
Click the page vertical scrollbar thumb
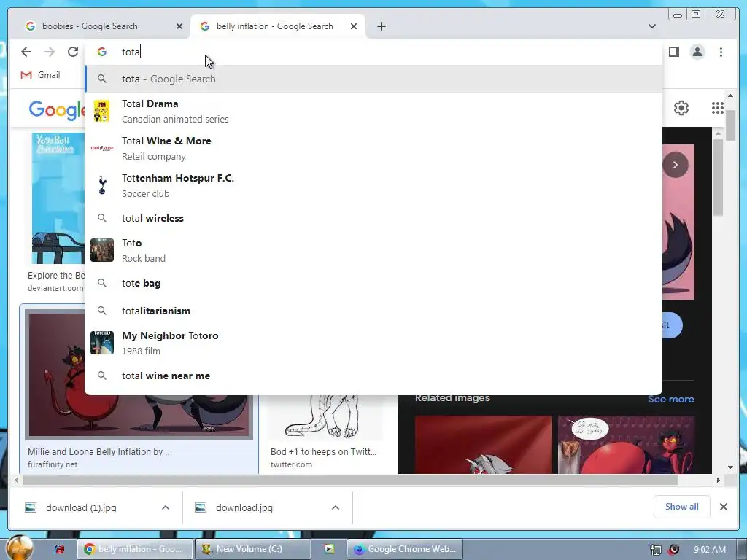tap(730, 125)
